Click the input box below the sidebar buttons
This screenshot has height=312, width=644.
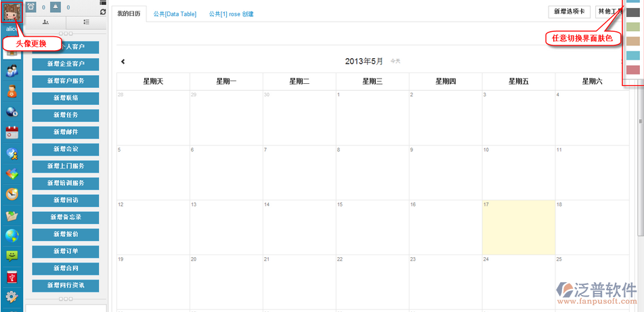point(66,308)
